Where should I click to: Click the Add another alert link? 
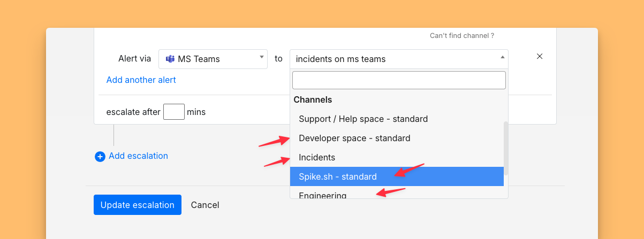pos(141,80)
